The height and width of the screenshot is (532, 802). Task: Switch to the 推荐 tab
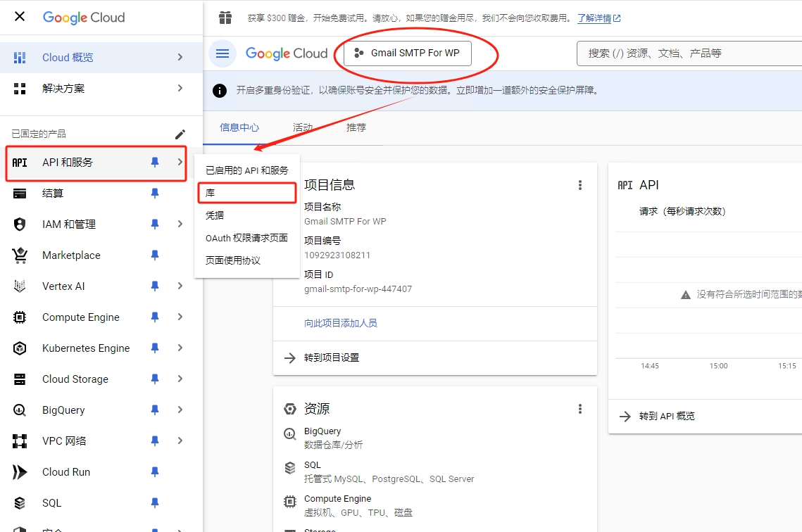click(x=356, y=128)
